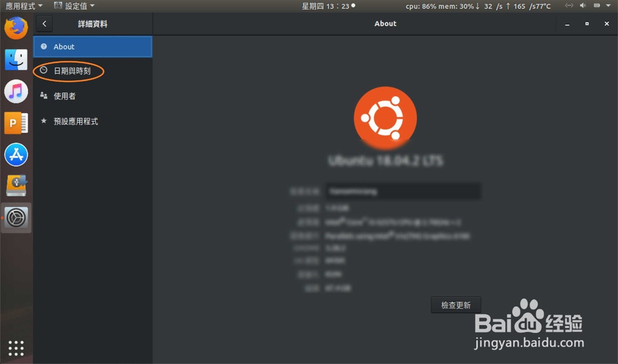Open 預設應用程式 settings panel
The image size is (618, 364).
(x=93, y=121)
